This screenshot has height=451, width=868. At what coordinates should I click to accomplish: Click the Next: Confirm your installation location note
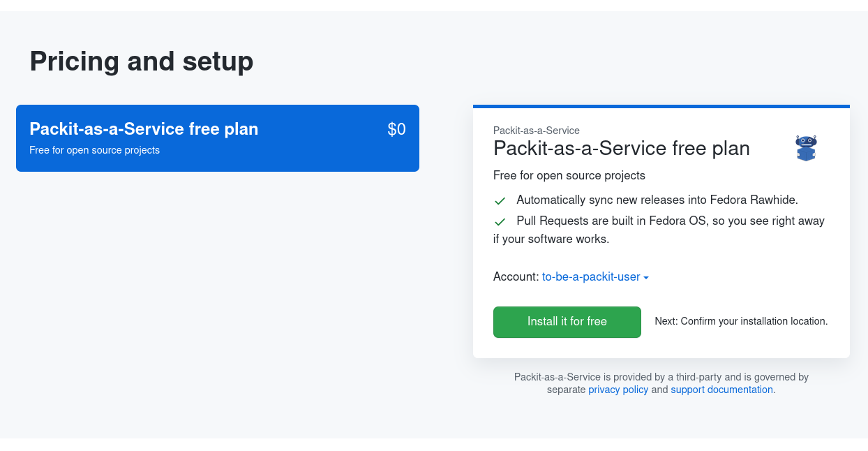pyautogui.click(x=741, y=321)
